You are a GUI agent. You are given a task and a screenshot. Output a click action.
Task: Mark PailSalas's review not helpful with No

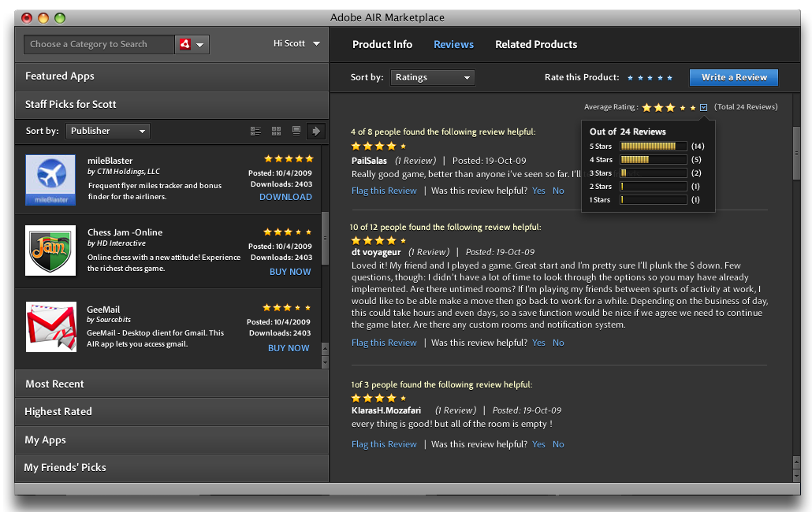coord(558,191)
